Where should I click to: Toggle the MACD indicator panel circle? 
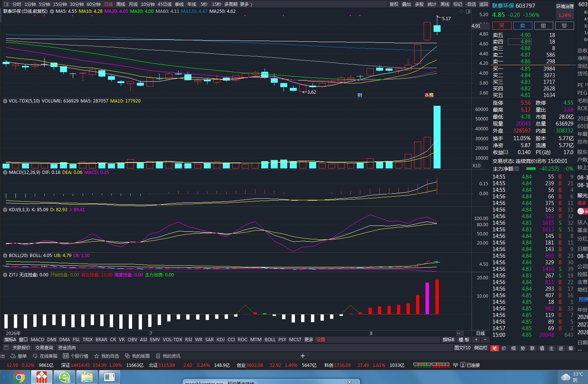[x=5, y=172]
